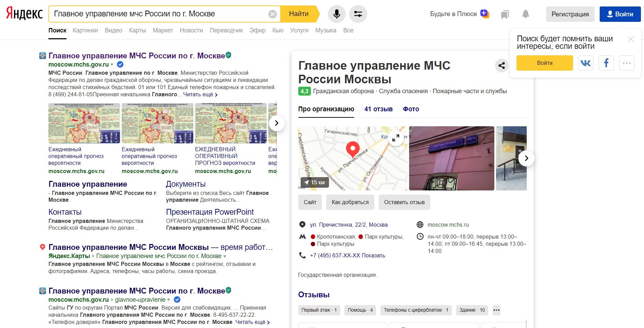Open the 4,3 rating badge
The height and width of the screenshot is (328, 644).
[304, 91]
